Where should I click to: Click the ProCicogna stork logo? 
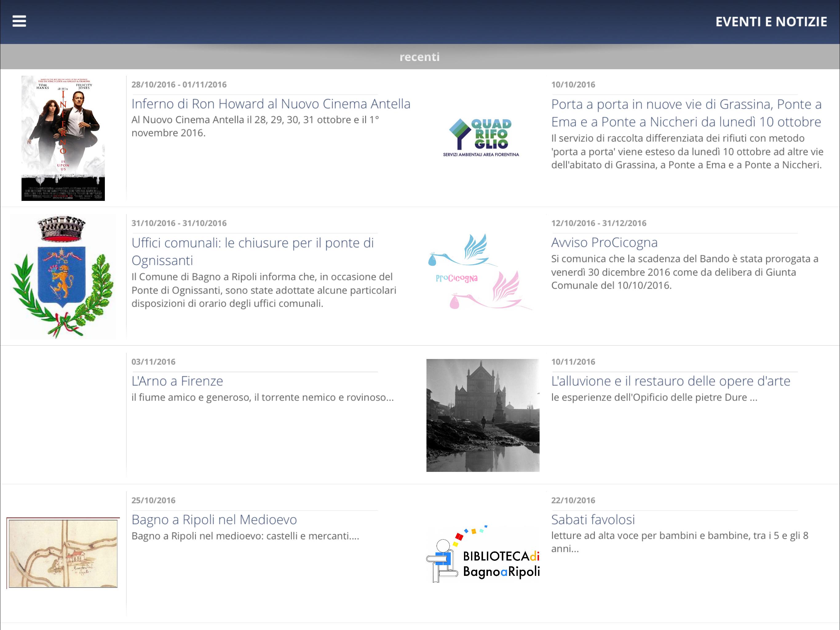[x=480, y=272]
